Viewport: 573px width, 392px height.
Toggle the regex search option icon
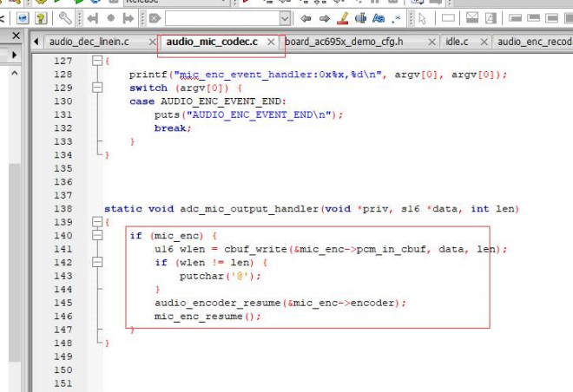coord(396,18)
